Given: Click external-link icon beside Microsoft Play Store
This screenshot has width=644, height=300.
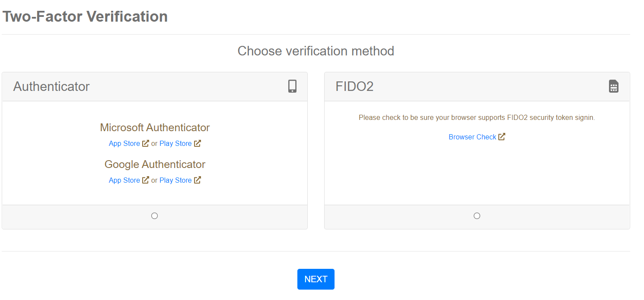Looking at the screenshot, I should tap(198, 143).
